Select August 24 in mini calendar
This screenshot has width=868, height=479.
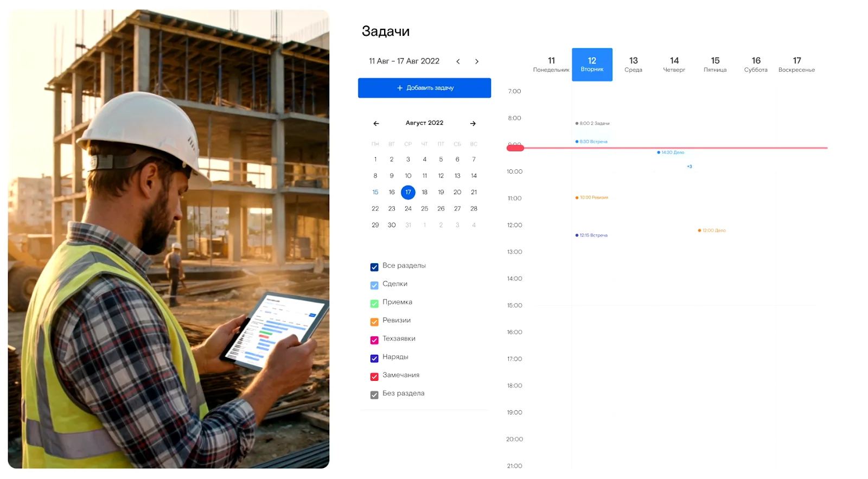pyautogui.click(x=408, y=209)
